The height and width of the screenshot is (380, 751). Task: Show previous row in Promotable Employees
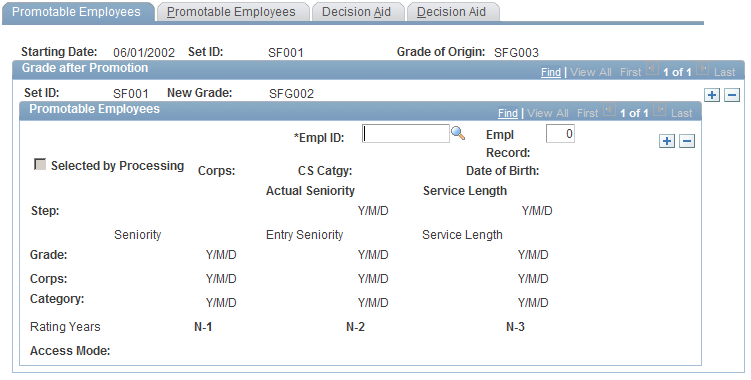[x=609, y=111]
